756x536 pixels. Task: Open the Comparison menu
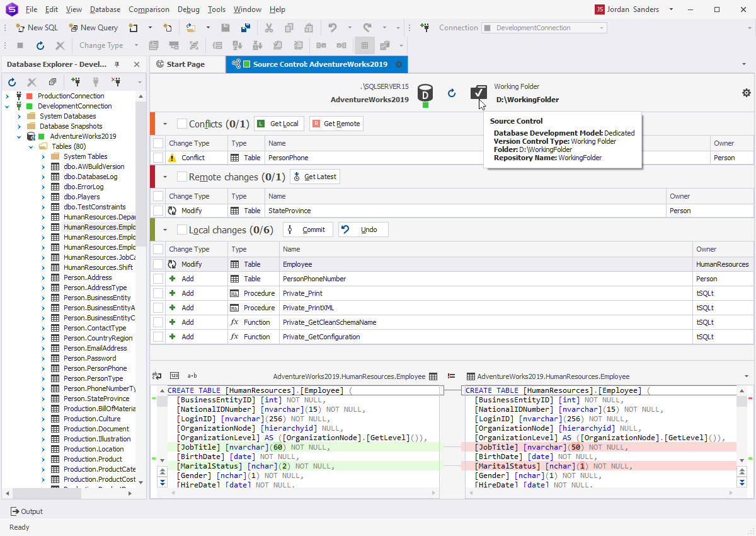pos(149,9)
